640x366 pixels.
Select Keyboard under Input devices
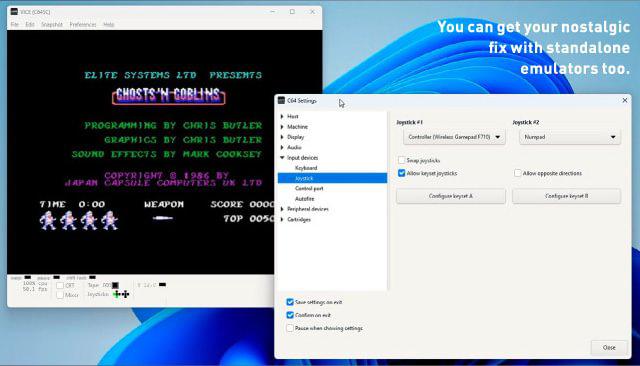point(306,168)
